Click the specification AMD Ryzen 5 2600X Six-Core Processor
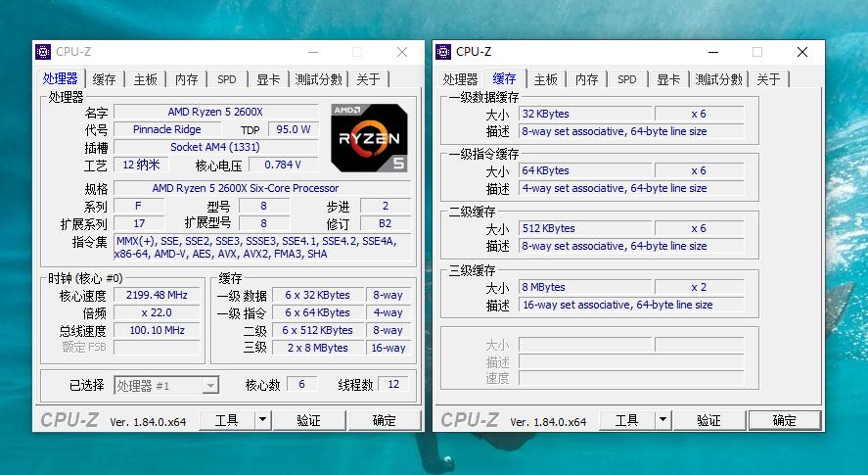868x475 pixels. (x=262, y=188)
